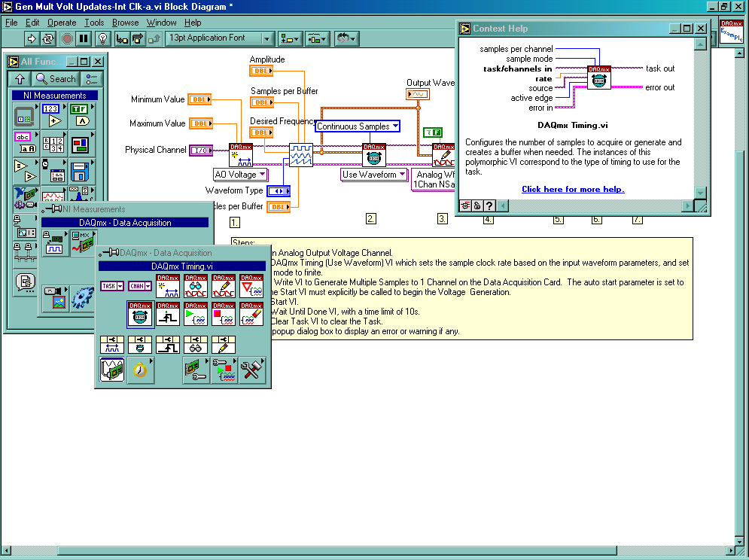This screenshot has width=749, height=560.
Task: Select the DAQmx Timing property node icon
Action: pos(140,345)
